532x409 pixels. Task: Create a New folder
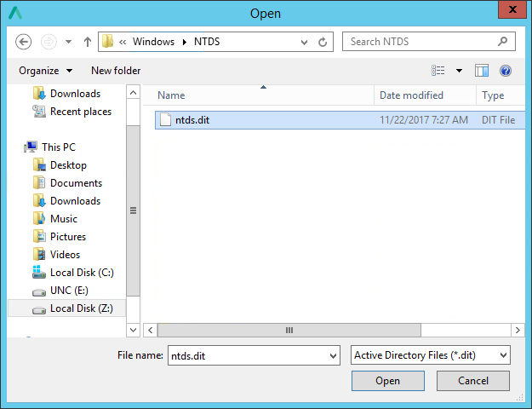[x=116, y=71]
